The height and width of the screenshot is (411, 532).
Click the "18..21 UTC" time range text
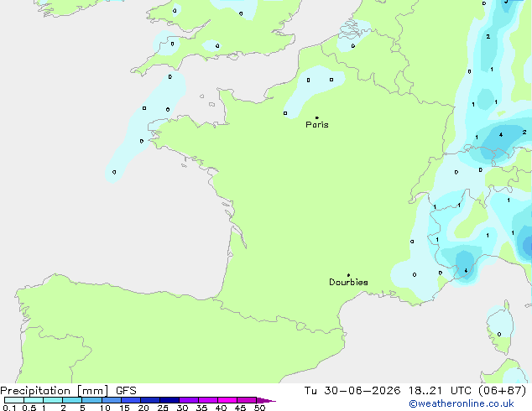(440, 391)
